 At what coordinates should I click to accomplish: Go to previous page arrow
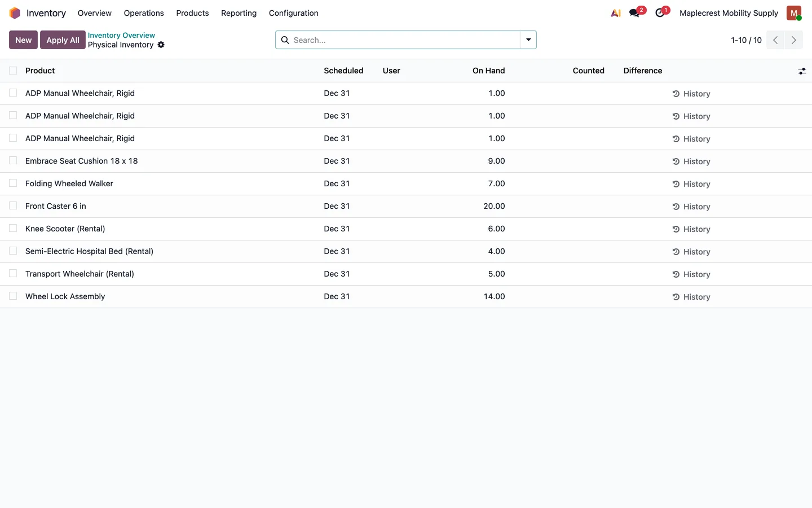click(775, 40)
